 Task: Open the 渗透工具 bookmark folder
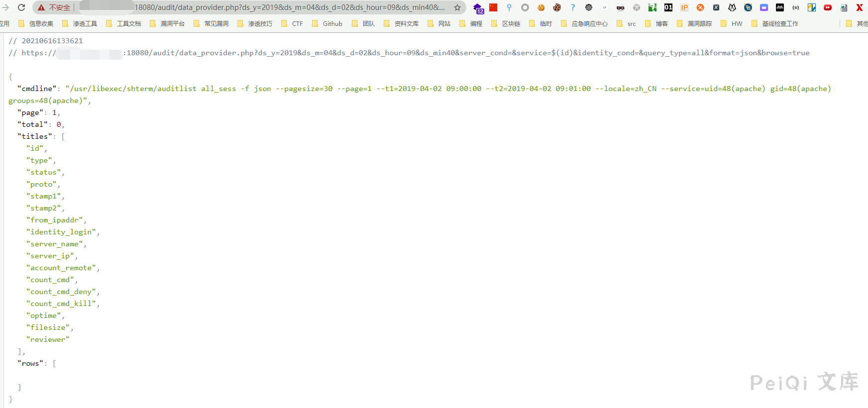click(x=80, y=23)
